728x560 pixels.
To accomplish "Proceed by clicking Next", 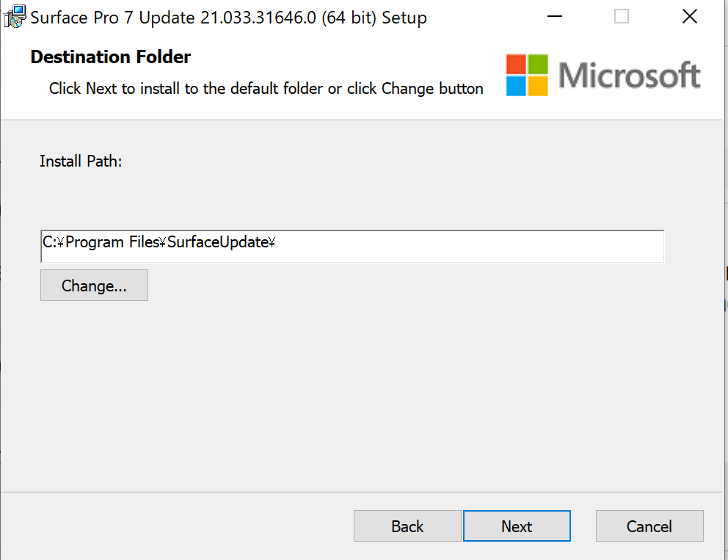I will tap(517, 526).
